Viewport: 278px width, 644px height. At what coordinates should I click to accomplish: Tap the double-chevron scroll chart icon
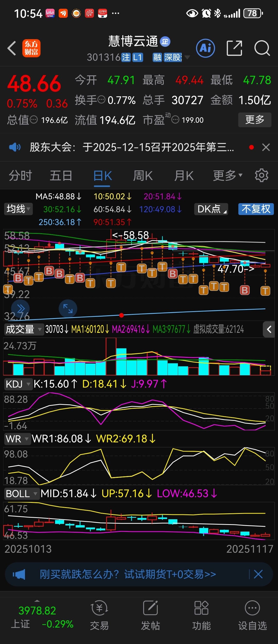coord(20,309)
